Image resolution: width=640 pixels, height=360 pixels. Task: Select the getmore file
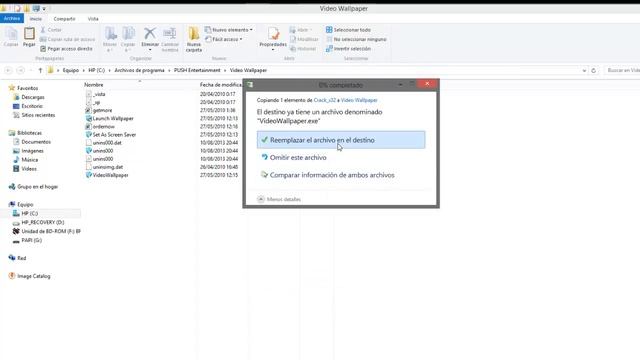click(x=102, y=110)
